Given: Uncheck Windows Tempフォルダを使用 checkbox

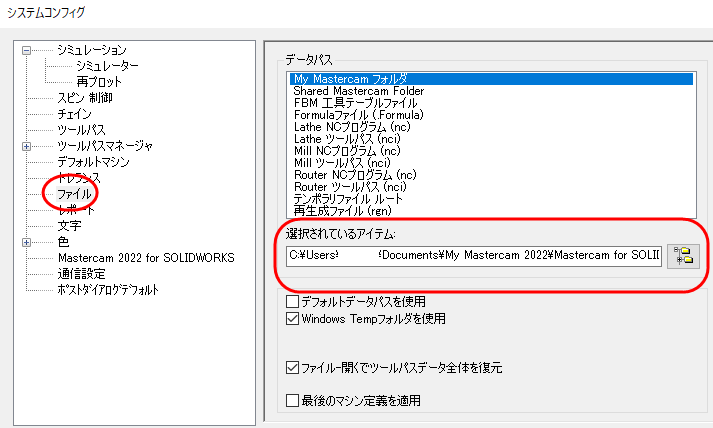Looking at the screenshot, I should (292, 318).
